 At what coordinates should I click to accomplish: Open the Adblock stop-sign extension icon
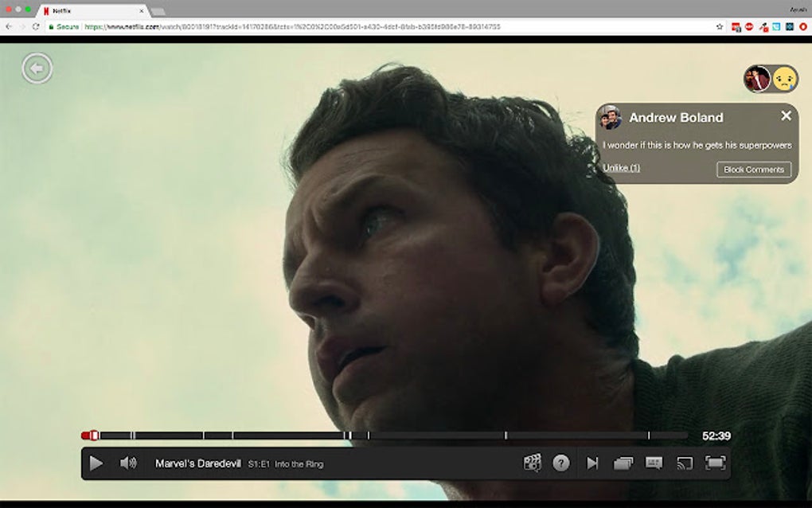749,26
